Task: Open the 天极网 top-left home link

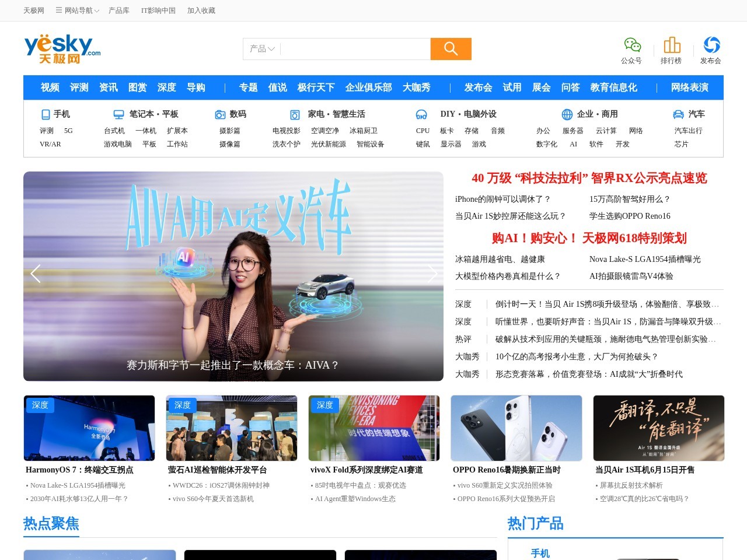Action: coord(34,10)
